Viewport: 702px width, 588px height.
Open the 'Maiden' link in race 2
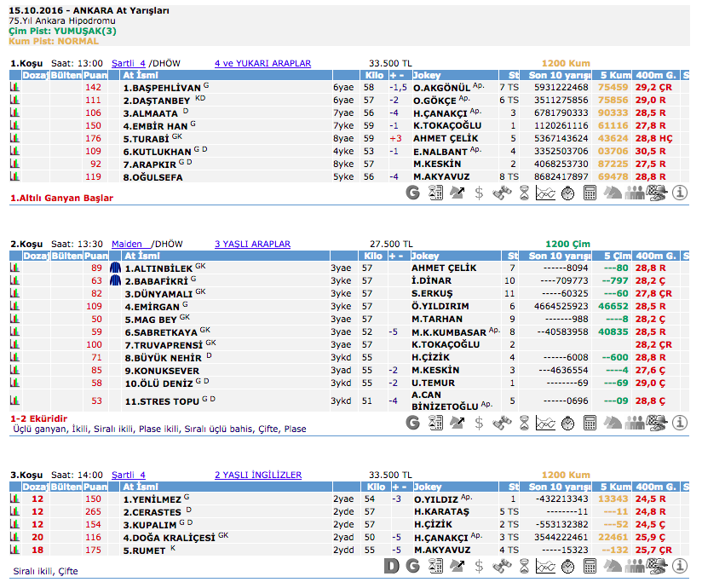126,244
